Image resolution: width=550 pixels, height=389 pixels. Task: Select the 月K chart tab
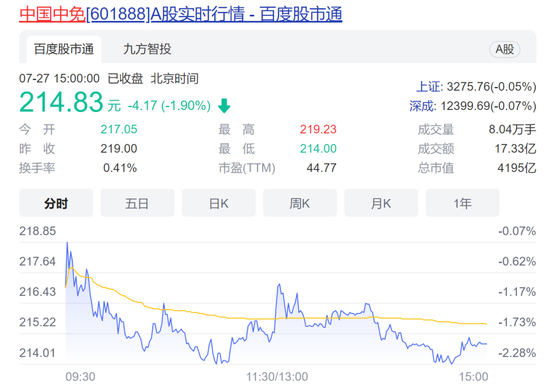(381, 203)
